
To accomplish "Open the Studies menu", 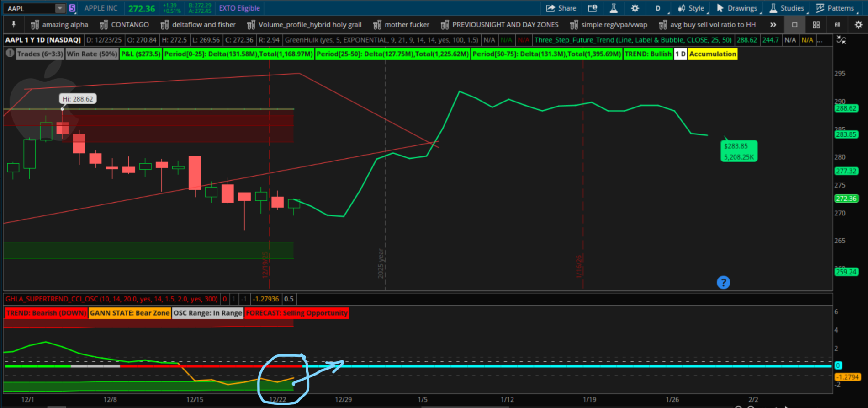I will (787, 8).
